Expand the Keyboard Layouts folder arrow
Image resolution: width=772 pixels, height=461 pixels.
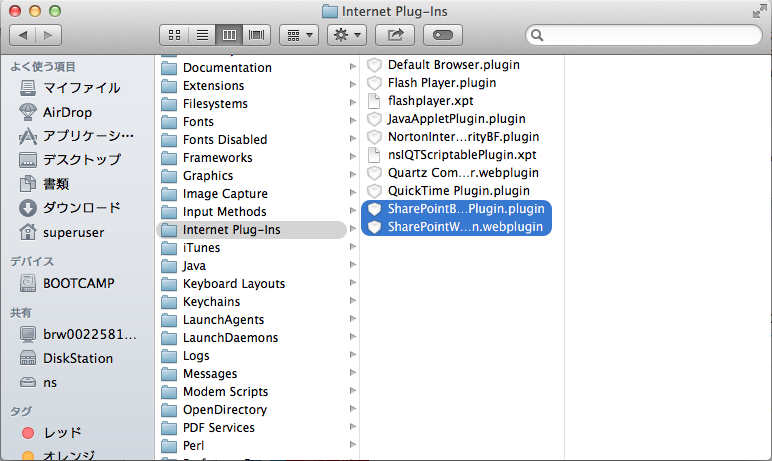(x=353, y=283)
